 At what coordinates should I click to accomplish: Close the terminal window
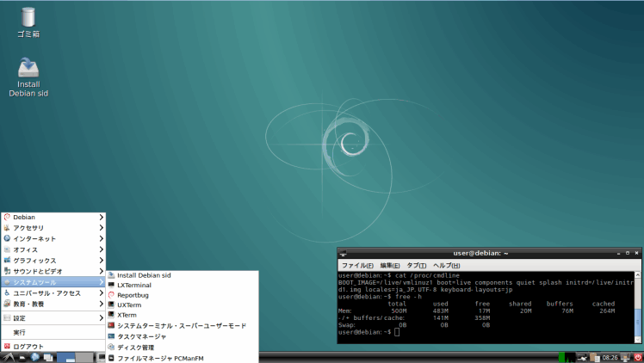(x=636, y=253)
